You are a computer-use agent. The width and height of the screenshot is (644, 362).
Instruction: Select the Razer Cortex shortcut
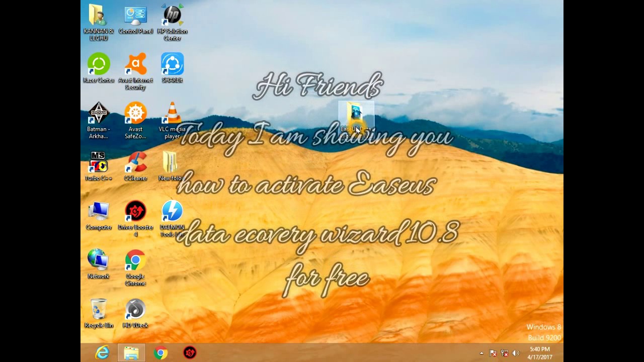(x=99, y=68)
